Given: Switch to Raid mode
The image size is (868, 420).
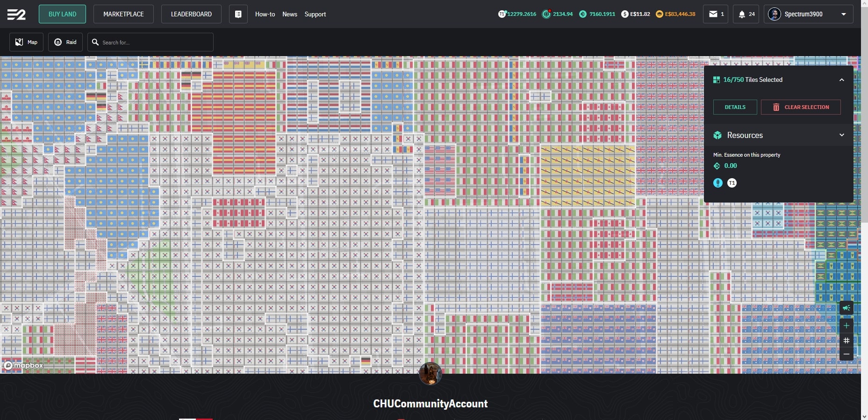Looking at the screenshot, I should [65, 42].
